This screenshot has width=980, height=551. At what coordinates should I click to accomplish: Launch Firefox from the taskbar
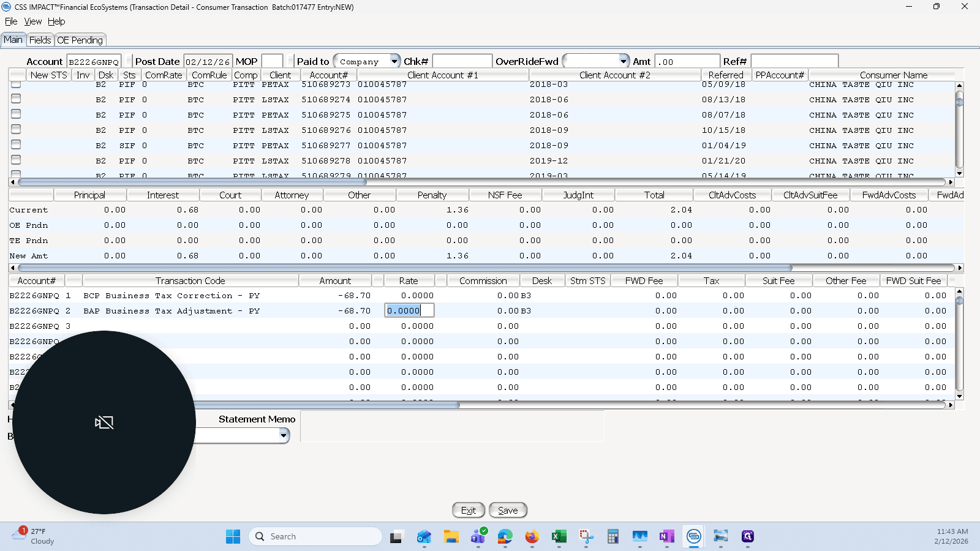tap(532, 537)
